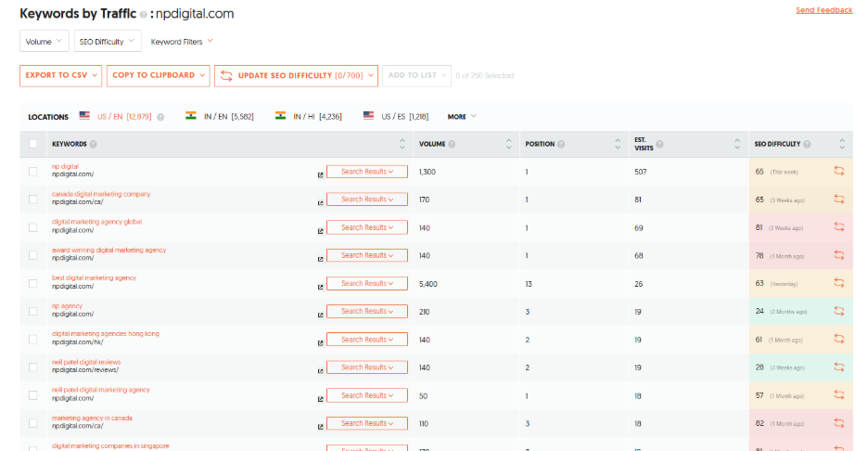
Task: Refresh SEO difficulty for hong kong agencies row
Action: [839, 339]
